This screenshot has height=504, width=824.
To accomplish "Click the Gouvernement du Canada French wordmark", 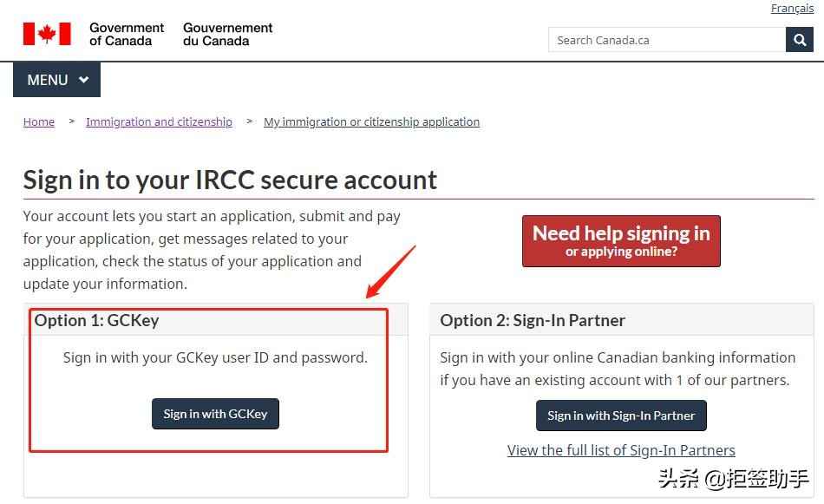I will [227, 34].
